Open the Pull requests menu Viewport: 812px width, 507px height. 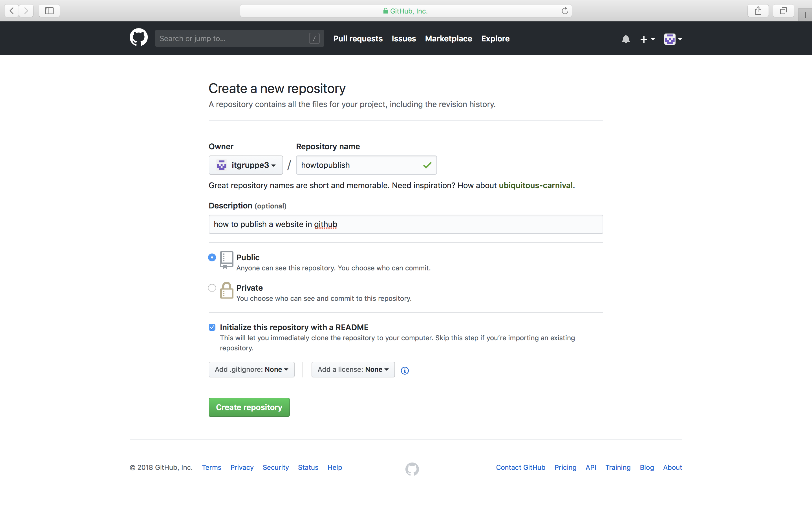point(358,39)
